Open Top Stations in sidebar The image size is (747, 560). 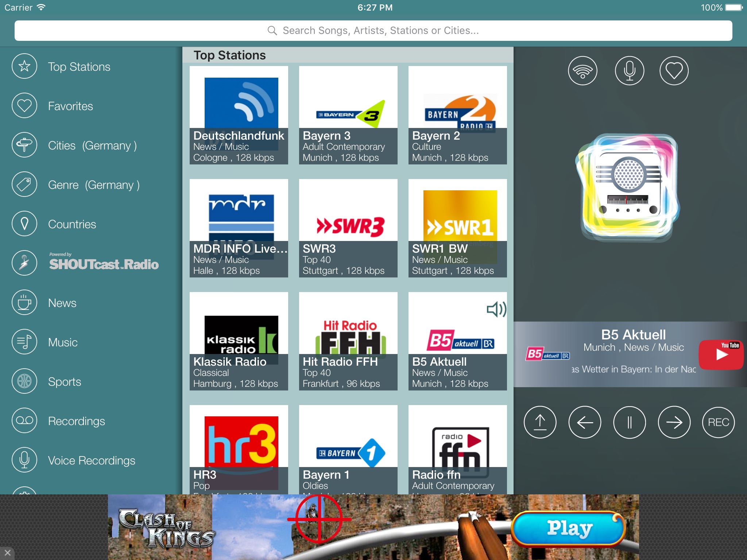[x=79, y=67]
